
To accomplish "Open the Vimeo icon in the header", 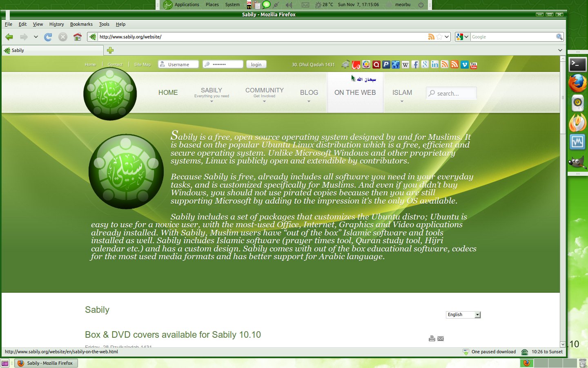I will pyautogui.click(x=464, y=64).
